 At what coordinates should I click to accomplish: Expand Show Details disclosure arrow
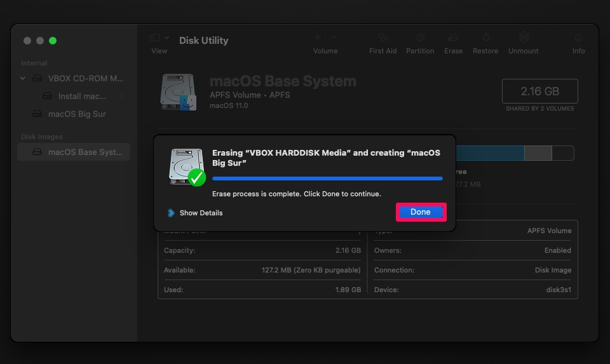(171, 213)
